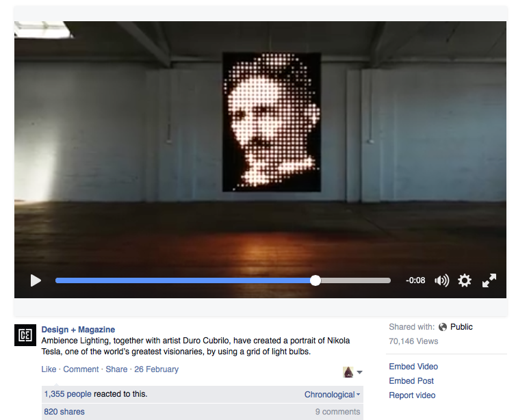
Task: Share the video post
Action: pyautogui.click(x=116, y=369)
